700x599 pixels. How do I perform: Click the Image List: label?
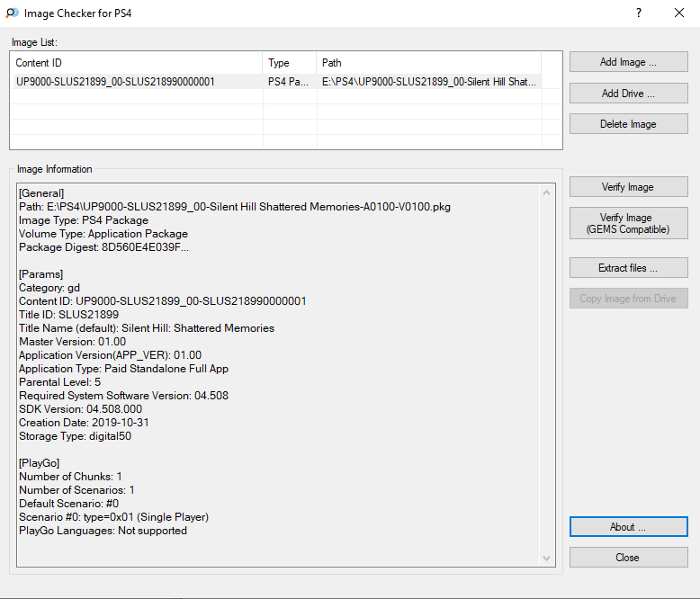tap(34, 42)
